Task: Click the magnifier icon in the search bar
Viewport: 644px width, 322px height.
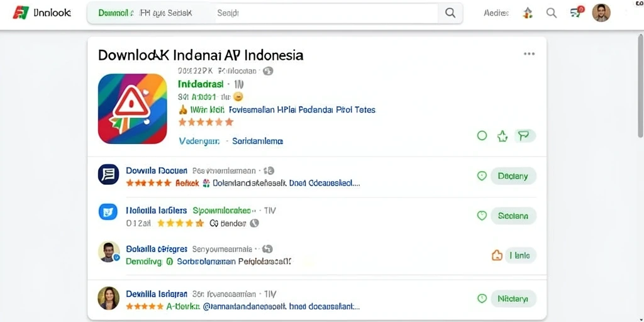Action: pyautogui.click(x=450, y=13)
